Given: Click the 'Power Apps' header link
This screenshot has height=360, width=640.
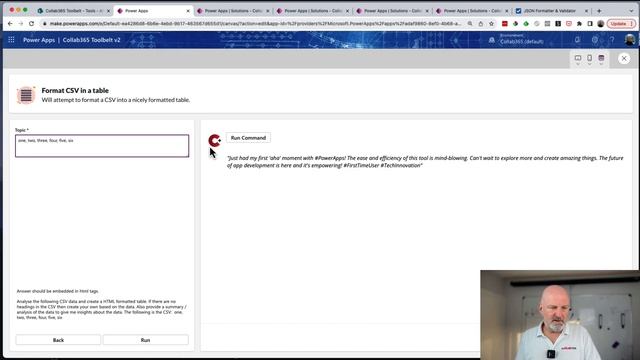Looking at the screenshot, I should 39,40.
